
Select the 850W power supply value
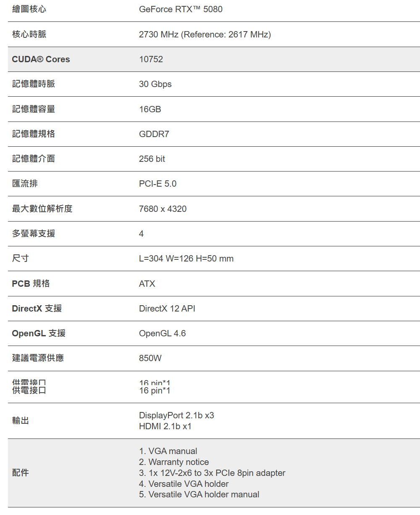150,358
